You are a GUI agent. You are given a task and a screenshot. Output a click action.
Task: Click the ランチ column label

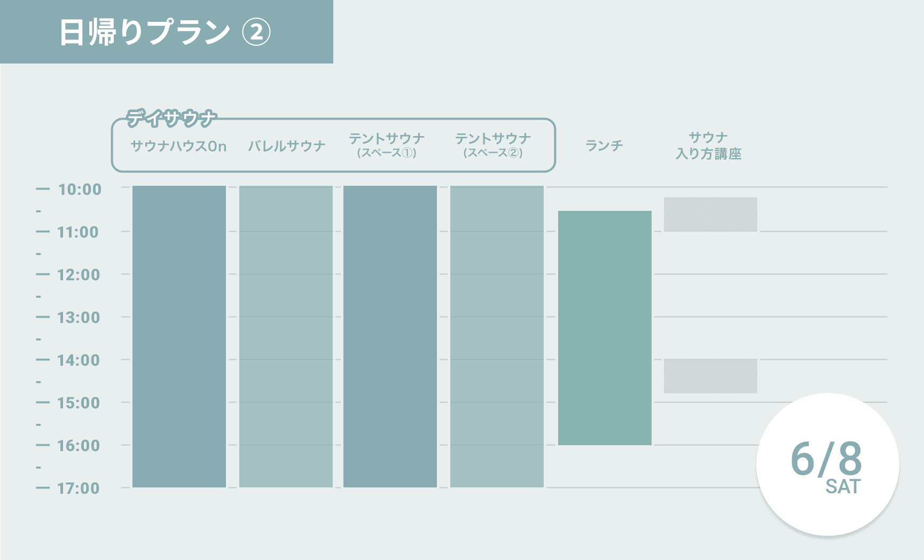tap(605, 145)
